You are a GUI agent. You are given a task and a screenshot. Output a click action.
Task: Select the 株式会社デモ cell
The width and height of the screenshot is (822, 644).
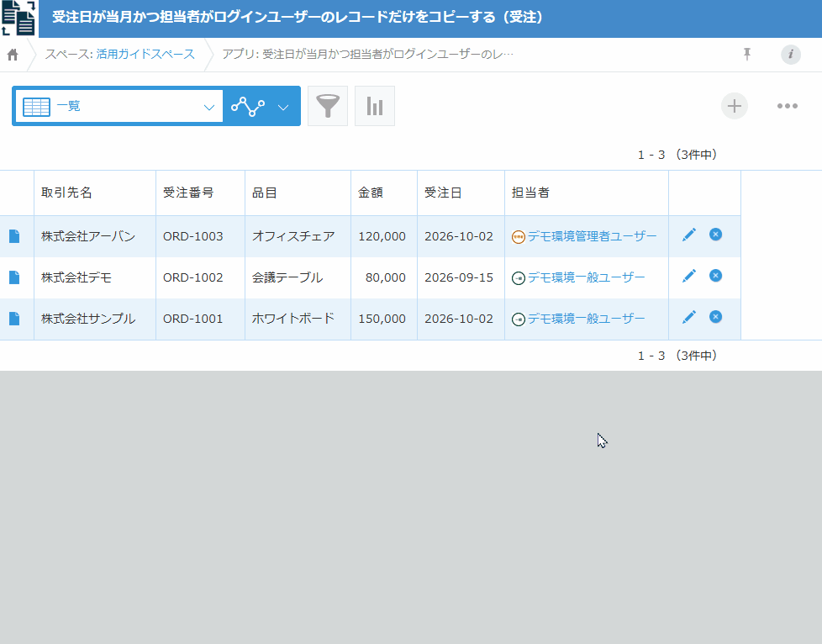[x=95, y=277]
